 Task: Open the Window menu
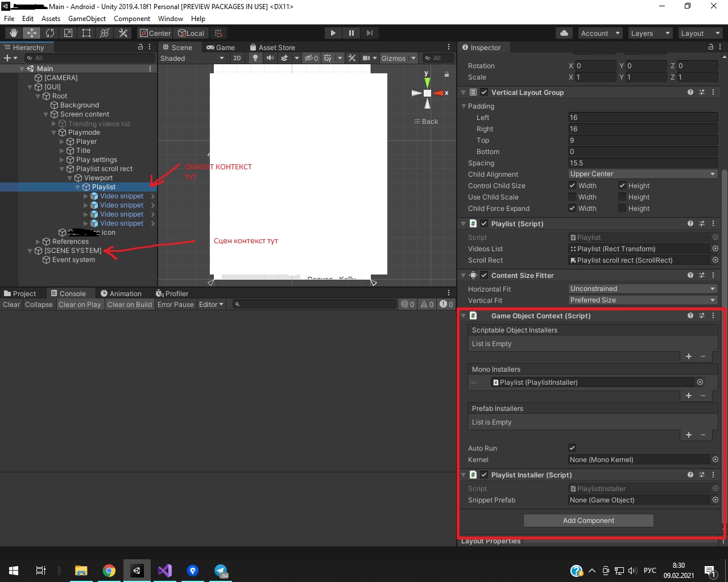click(x=171, y=19)
